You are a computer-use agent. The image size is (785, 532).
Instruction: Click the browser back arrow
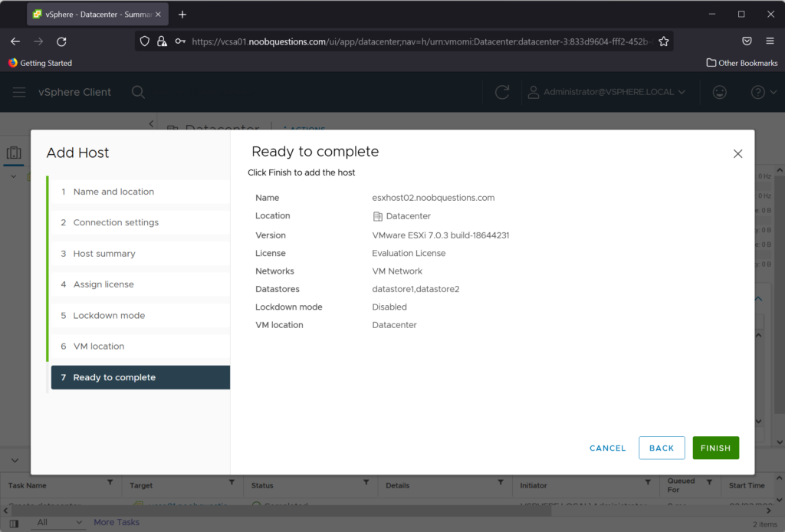tap(15, 41)
